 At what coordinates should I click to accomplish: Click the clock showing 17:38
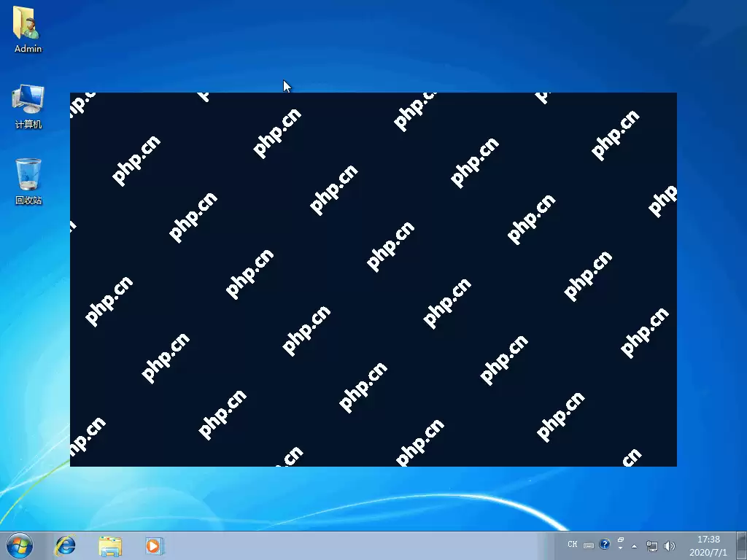point(707,540)
